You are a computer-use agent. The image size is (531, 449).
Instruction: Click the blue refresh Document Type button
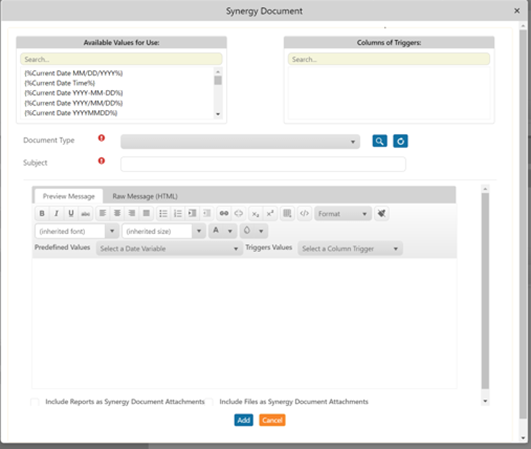[x=400, y=141]
